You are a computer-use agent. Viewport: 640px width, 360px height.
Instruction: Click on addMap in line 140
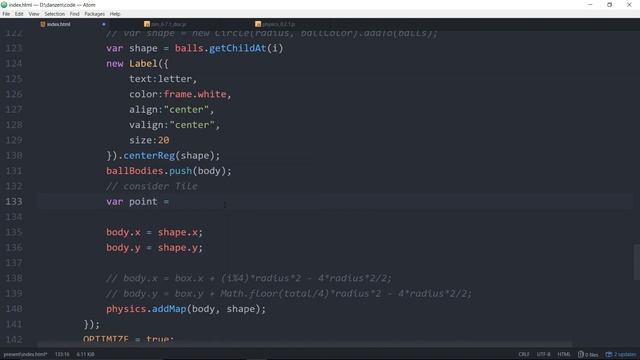(169, 309)
